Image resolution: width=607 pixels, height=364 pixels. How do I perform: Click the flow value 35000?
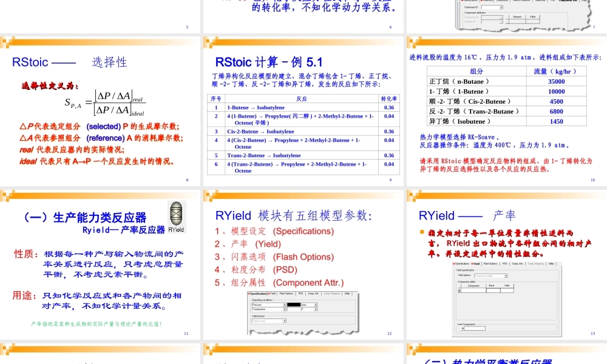click(556, 82)
